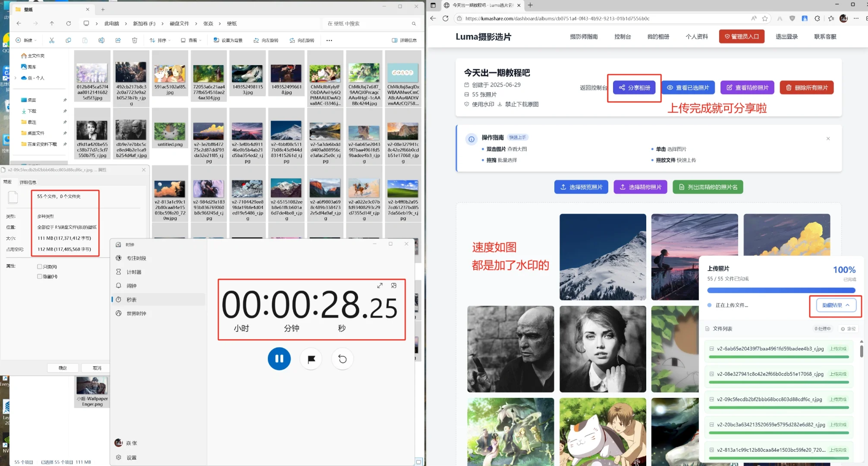
Task: Open the See more (…) menu in Explorer toolbar
Action: (x=329, y=40)
